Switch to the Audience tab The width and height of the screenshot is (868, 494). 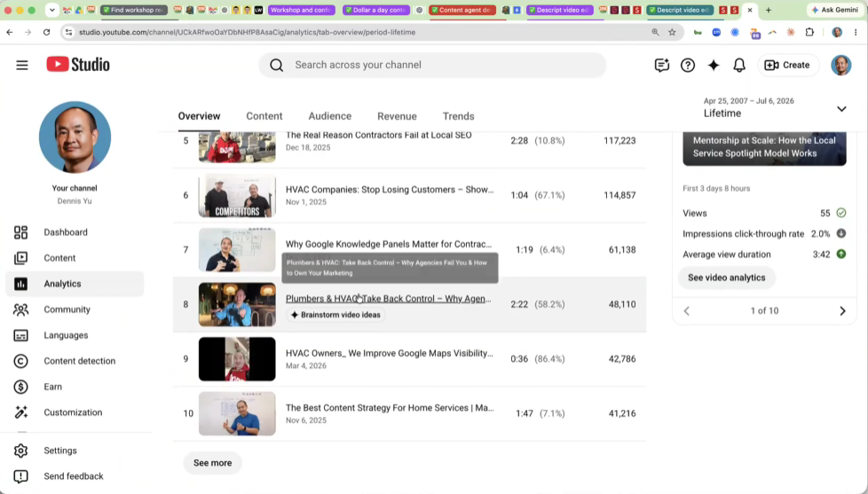330,116
